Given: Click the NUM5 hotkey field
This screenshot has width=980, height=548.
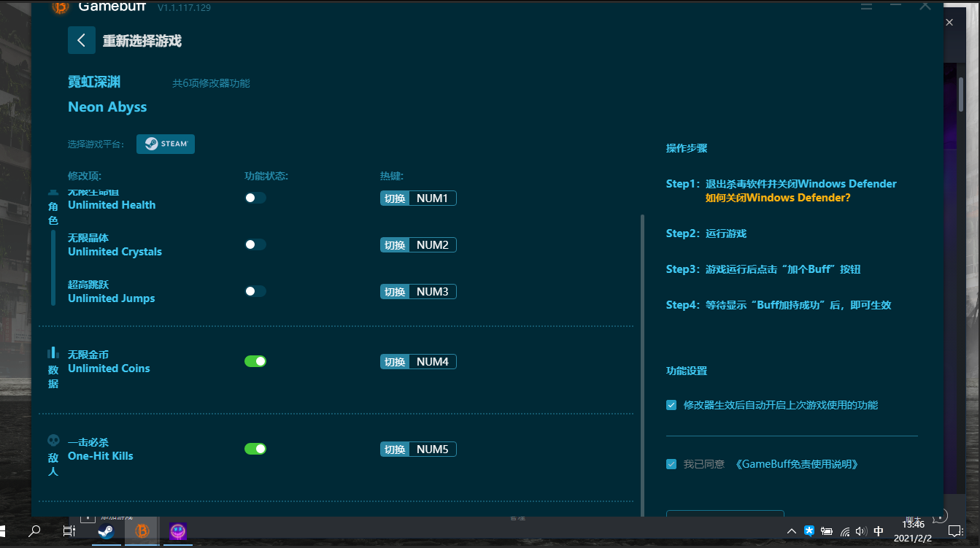Looking at the screenshot, I should (433, 449).
